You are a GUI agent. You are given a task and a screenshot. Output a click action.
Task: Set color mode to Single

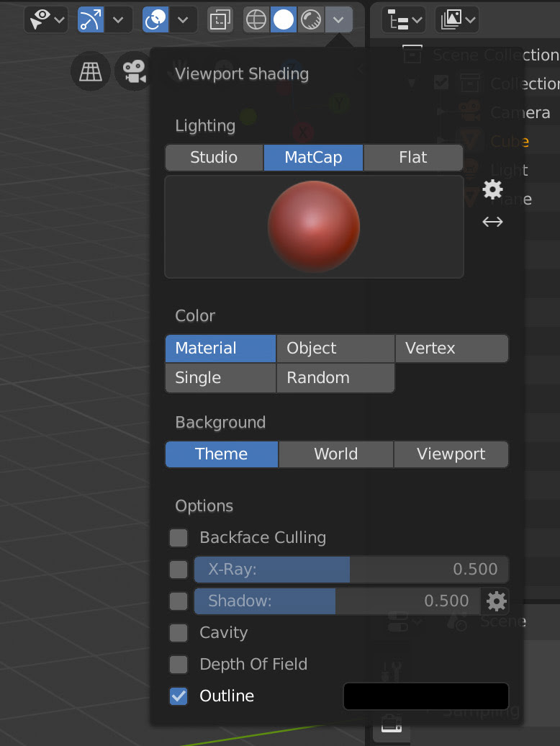(x=220, y=378)
